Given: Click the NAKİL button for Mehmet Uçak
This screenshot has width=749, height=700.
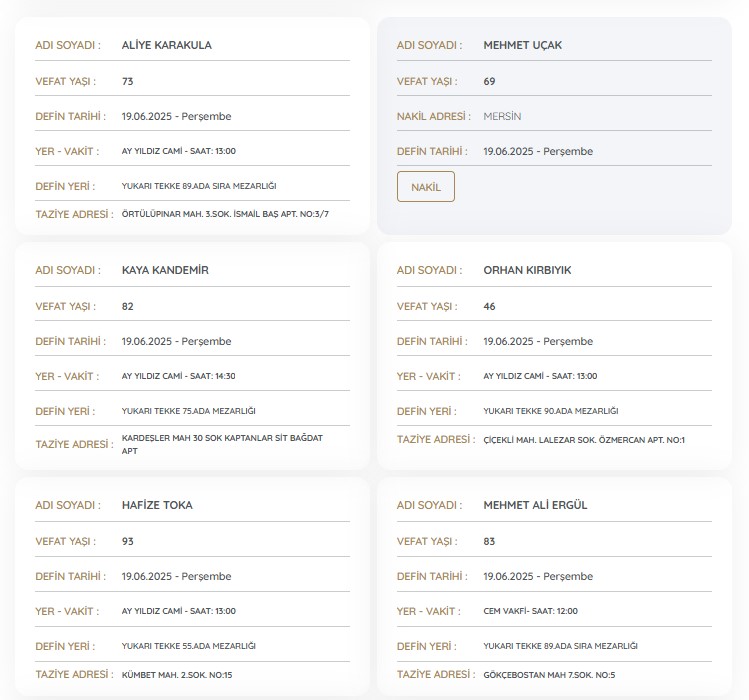Looking at the screenshot, I should (426, 187).
